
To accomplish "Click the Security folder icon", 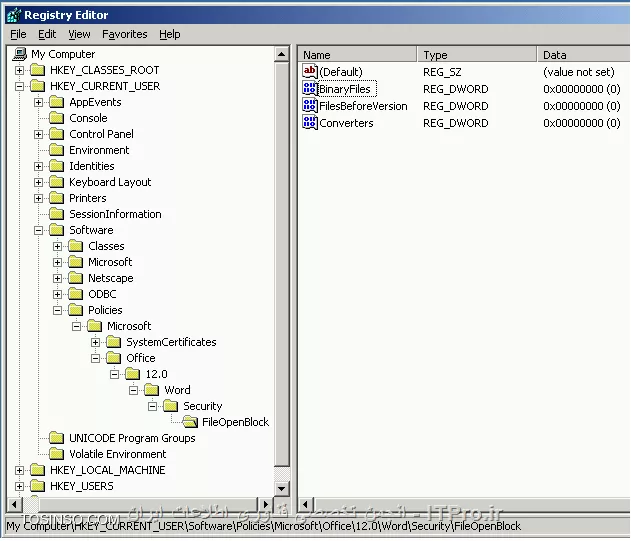I will pyautogui.click(x=171, y=406).
